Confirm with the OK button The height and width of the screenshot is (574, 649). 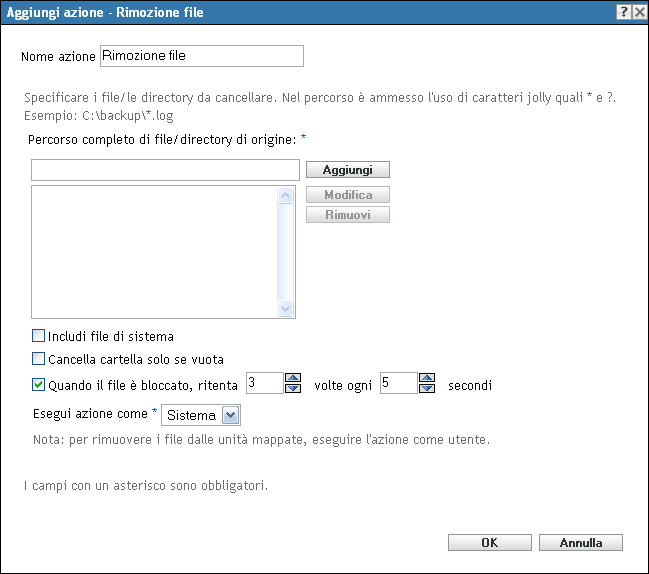click(489, 543)
